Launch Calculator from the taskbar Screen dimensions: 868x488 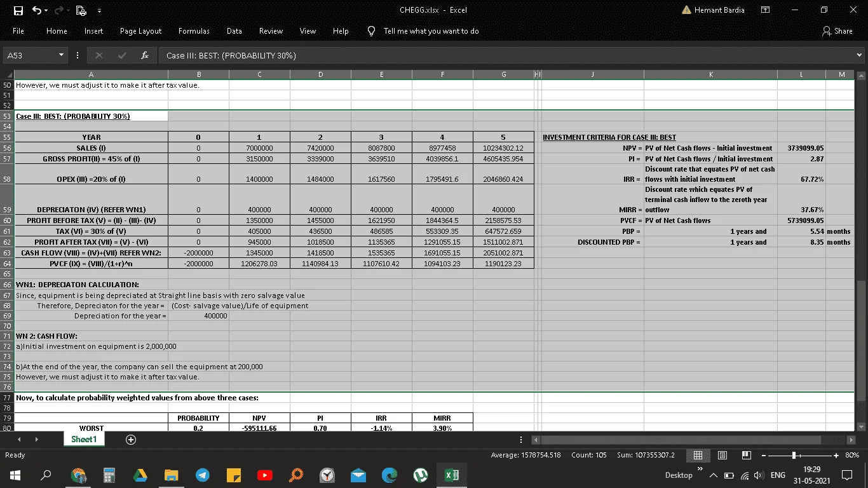(109, 475)
